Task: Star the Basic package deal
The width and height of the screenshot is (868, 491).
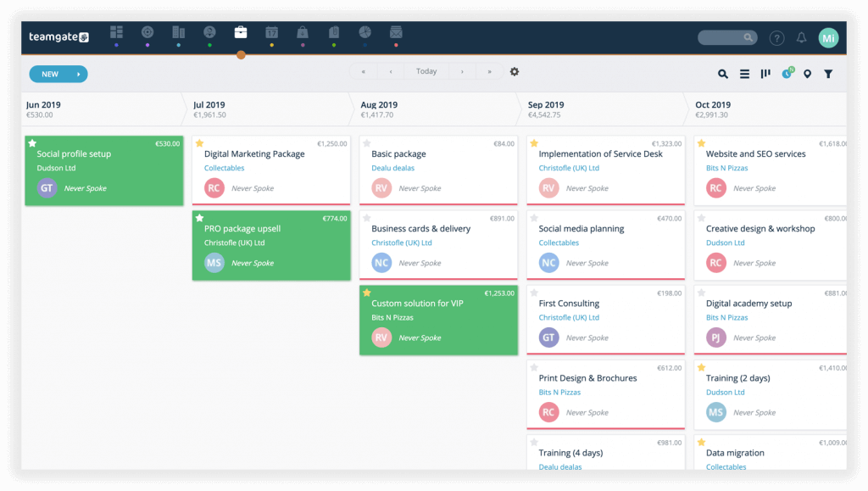Action: tap(366, 143)
